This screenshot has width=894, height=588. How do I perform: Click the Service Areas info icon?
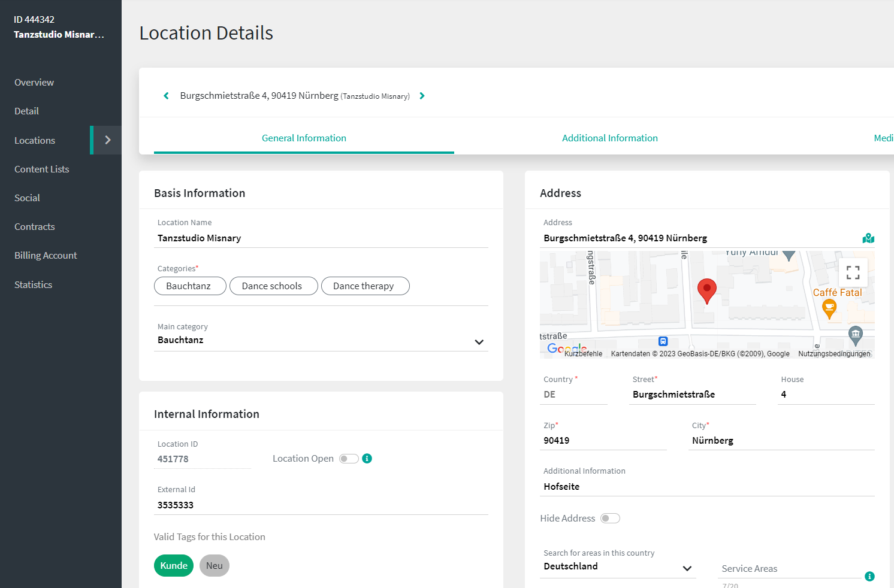click(869, 577)
